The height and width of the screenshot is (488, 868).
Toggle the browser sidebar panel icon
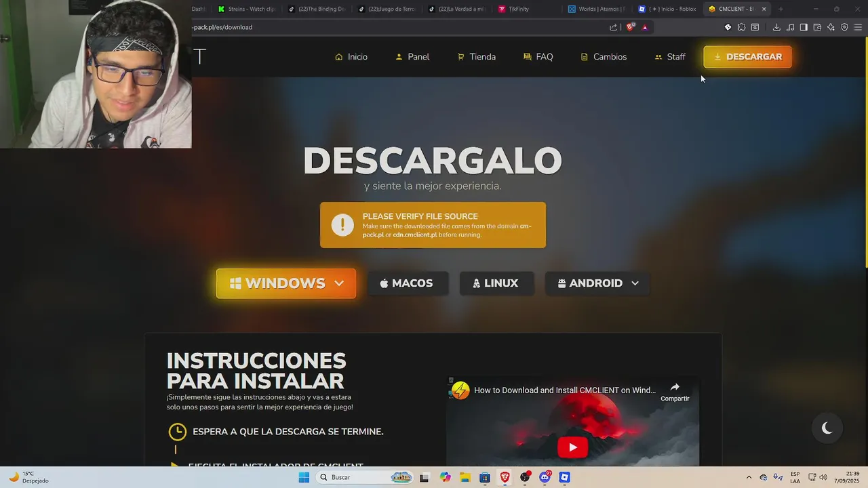[x=804, y=27]
